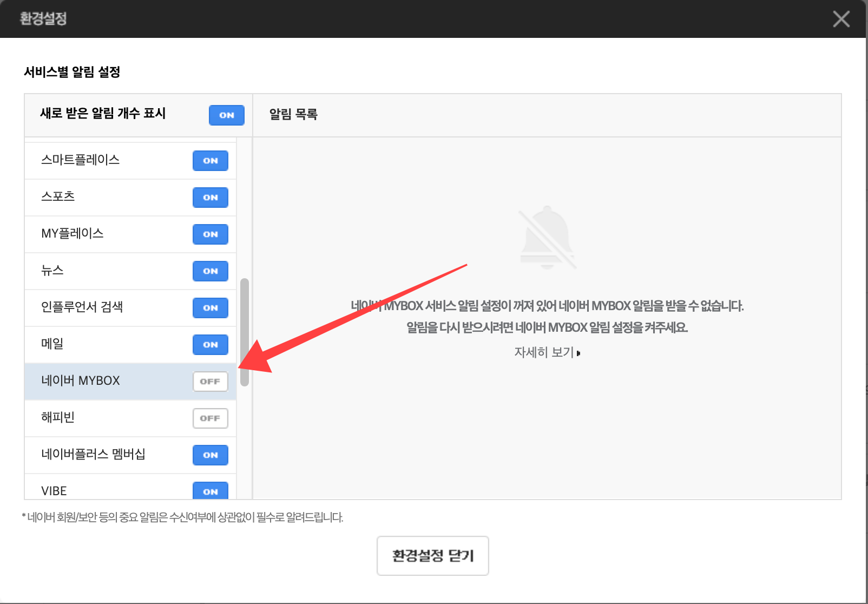Click the service list scrollbar thumb
Image resolution: width=868 pixels, height=604 pixels.
[x=245, y=332]
